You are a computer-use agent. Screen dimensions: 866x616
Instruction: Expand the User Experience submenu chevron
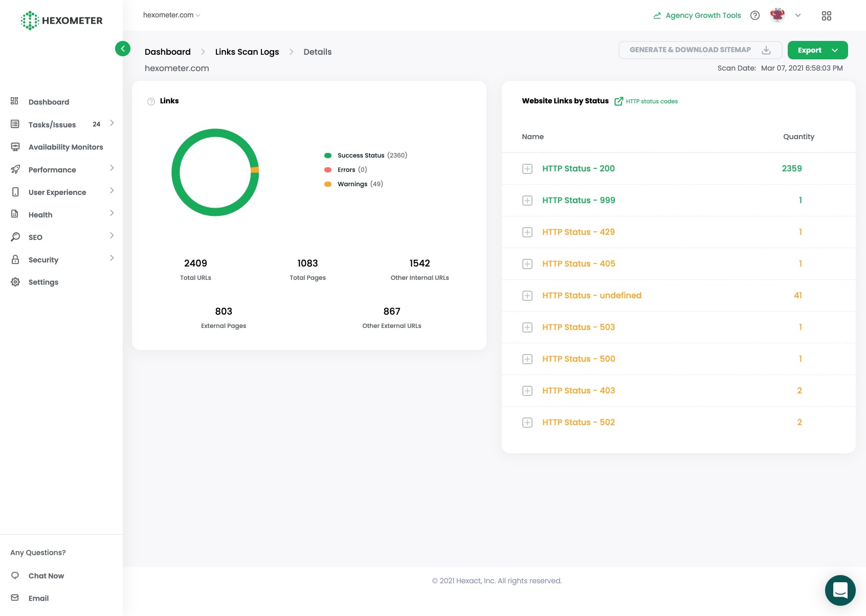(112, 191)
